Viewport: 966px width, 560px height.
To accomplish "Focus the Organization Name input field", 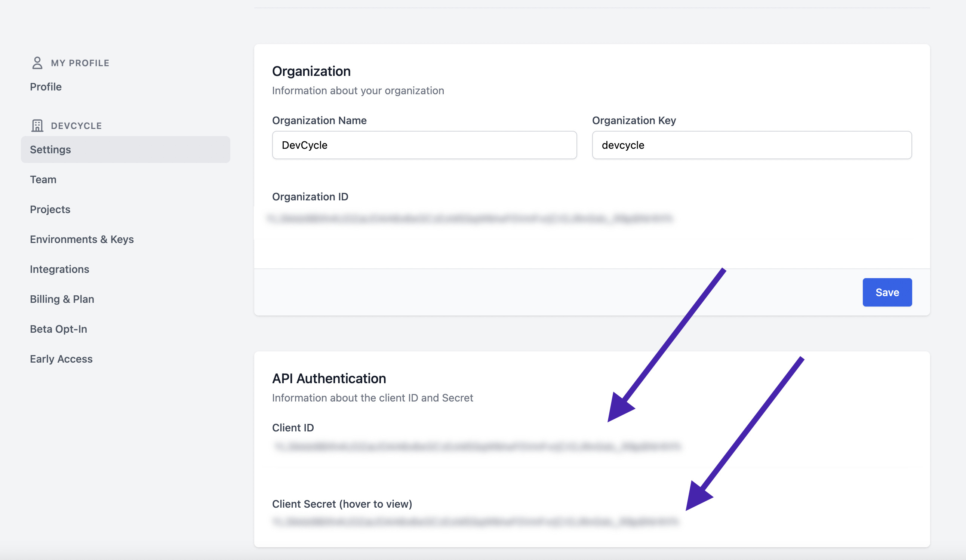I will [424, 145].
